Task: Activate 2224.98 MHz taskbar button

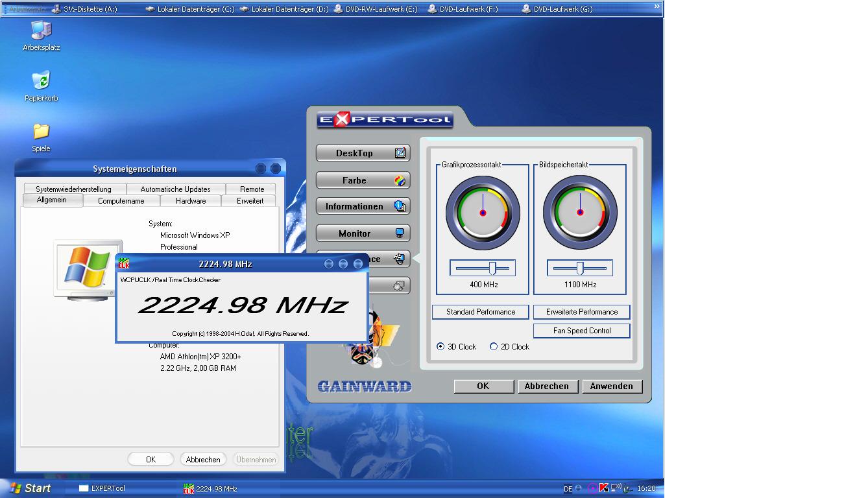Action: pos(230,488)
